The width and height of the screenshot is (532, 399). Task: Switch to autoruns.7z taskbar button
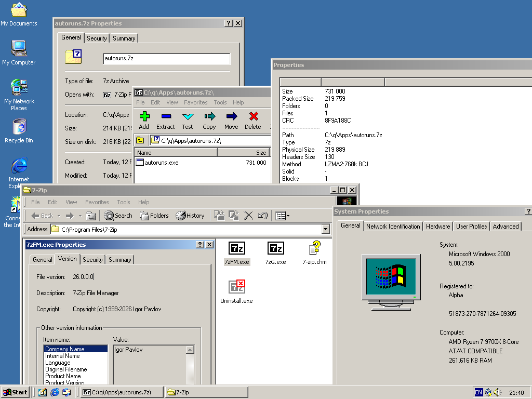pyautogui.click(x=122, y=392)
